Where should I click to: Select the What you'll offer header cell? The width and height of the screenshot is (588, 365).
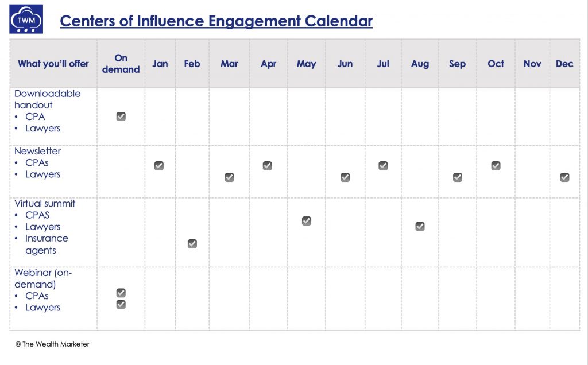tap(53, 64)
